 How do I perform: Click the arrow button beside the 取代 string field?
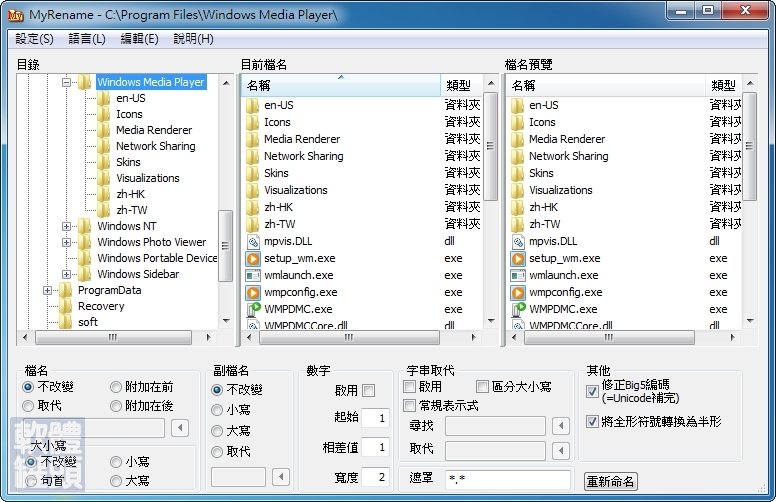click(x=561, y=451)
